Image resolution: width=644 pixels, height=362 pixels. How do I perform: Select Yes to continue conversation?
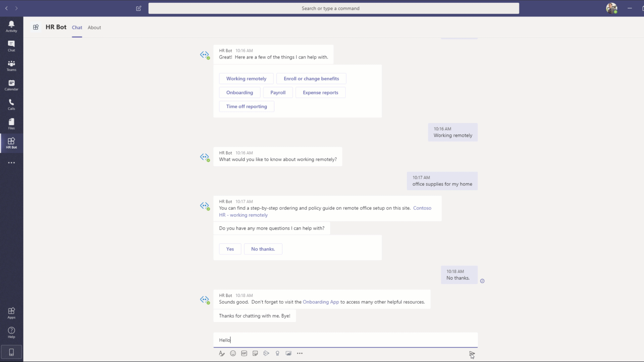230,248
